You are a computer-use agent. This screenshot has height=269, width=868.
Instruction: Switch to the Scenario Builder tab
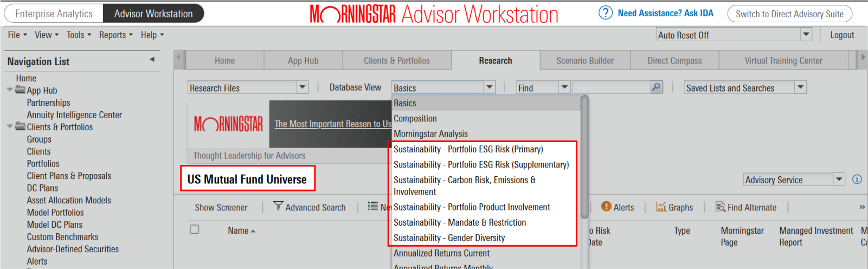(585, 60)
